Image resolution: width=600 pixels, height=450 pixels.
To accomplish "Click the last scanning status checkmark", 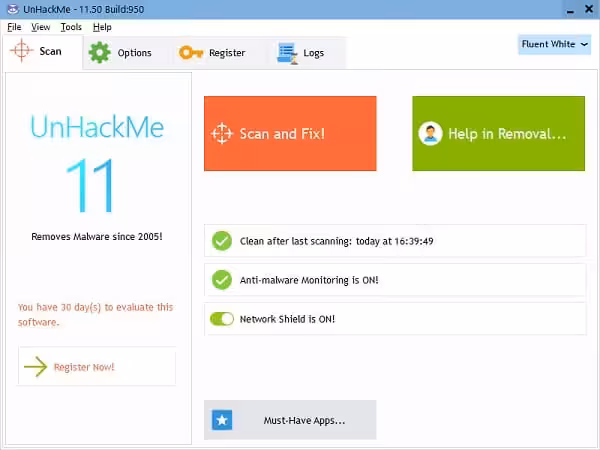I will coord(222,241).
